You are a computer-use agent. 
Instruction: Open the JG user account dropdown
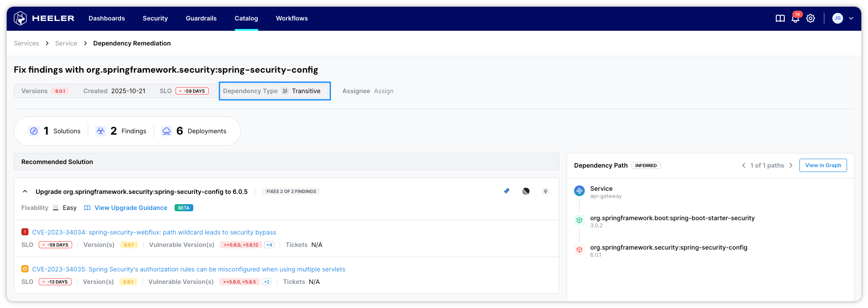click(x=843, y=18)
